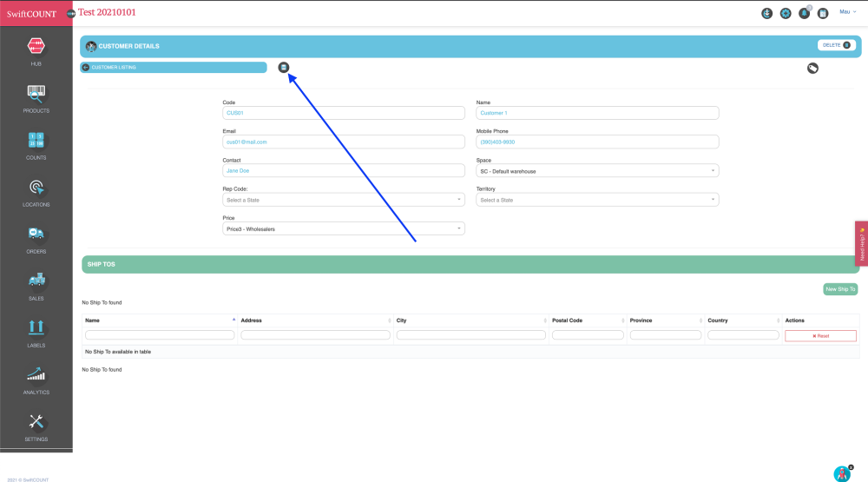The height and width of the screenshot is (482, 868).
Task: Click the City column filter box
Action: tap(471, 335)
